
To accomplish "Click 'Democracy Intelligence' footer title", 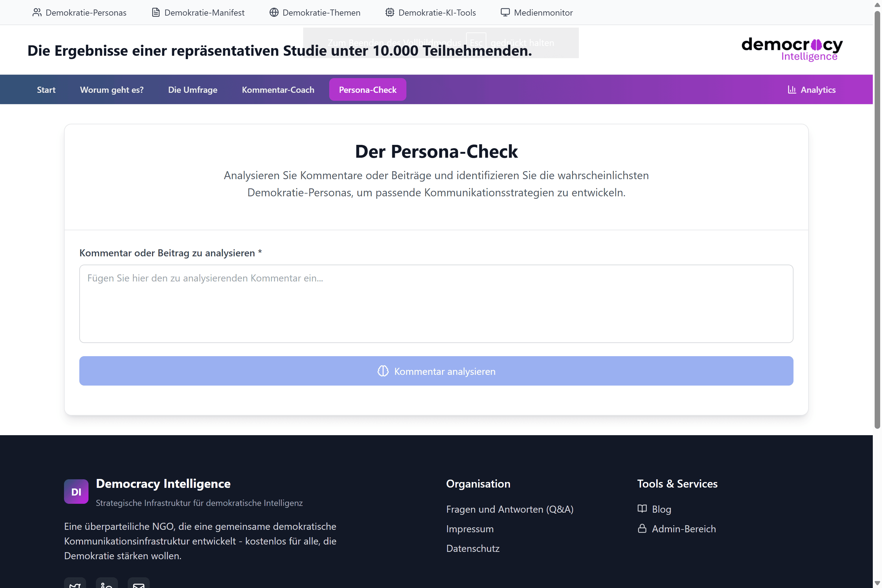I will click(163, 483).
